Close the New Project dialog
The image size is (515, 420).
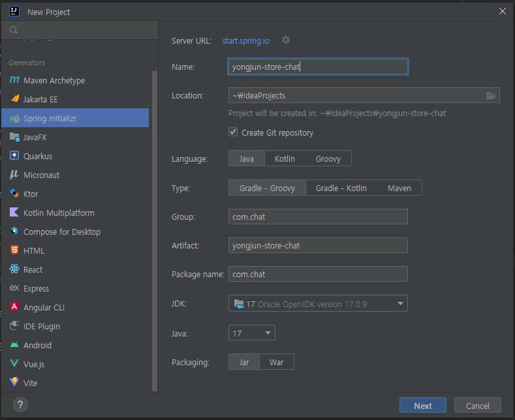[503, 11]
